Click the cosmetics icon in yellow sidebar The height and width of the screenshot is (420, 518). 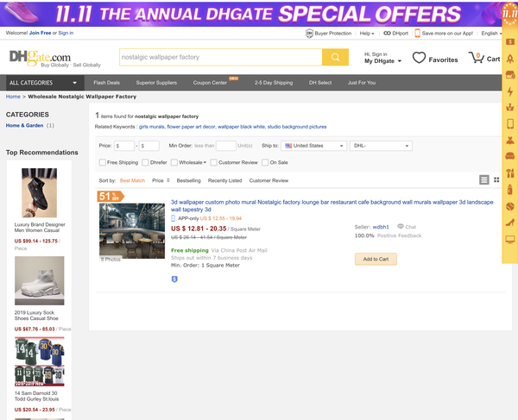pos(510,172)
